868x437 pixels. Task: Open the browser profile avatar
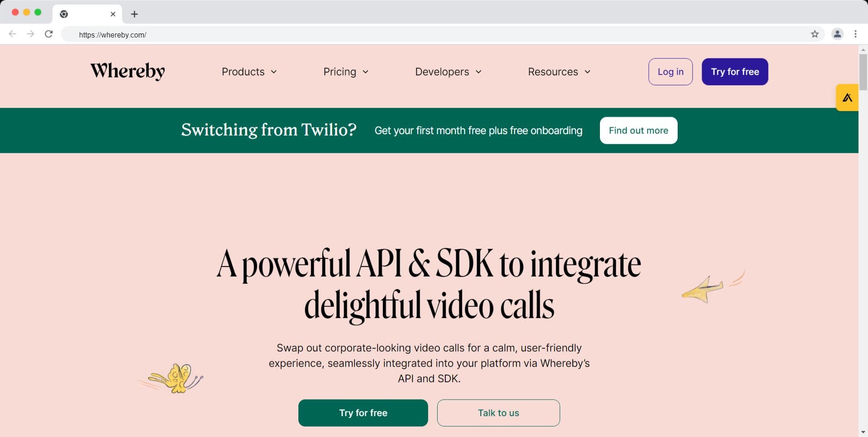pos(837,34)
